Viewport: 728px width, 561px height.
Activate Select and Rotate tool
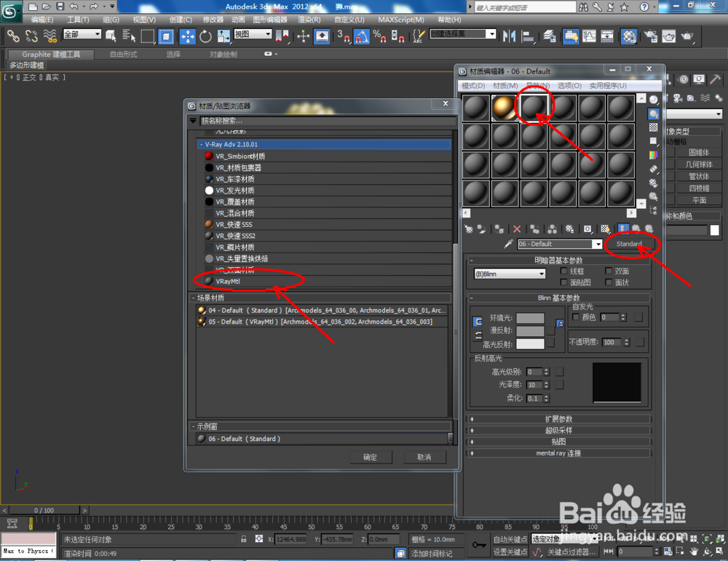click(x=205, y=36)
